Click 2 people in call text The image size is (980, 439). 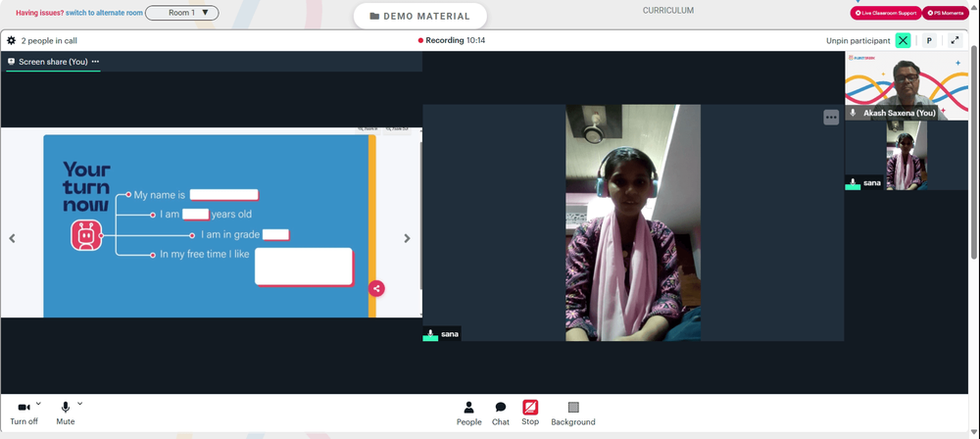click(49, 40)
